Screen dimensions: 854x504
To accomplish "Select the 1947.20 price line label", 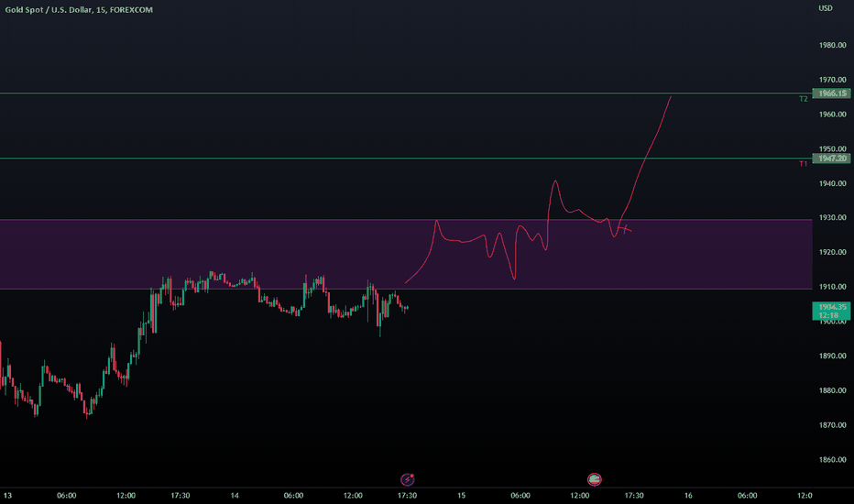I will point(831,159).
